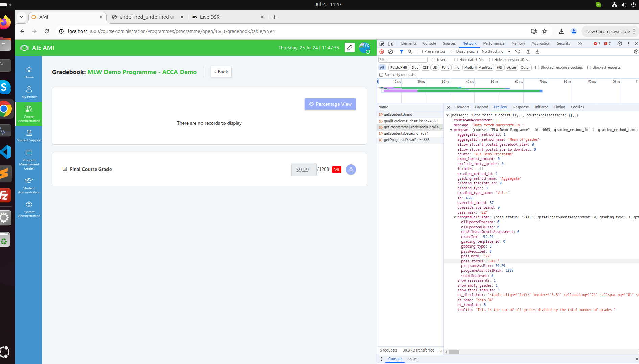The width and height of the screenshot is (639, 364).
Task: Switch to Console DevTools tab
Action: 429,44
